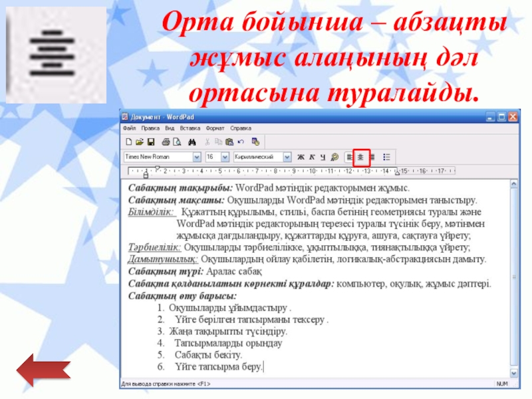Click the scroll down arrow of document
This screenshot has width=532, height=399.
click(x=514, y=373)
